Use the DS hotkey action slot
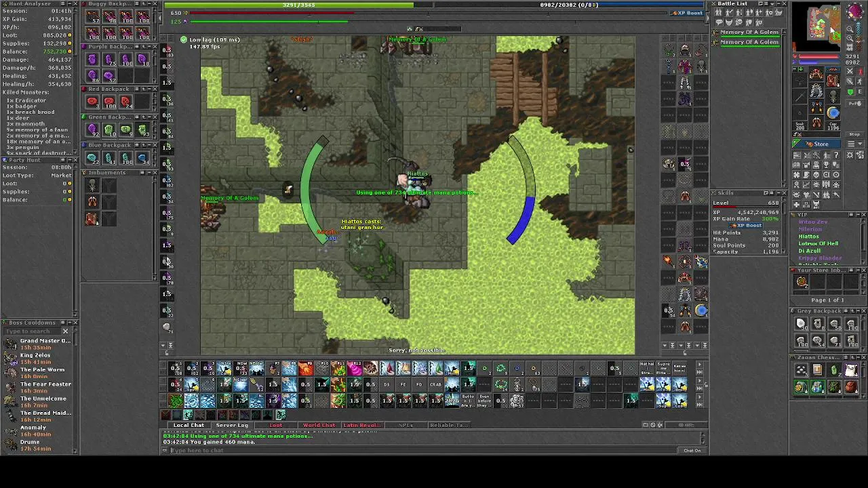 pyautogui.click(x=387, y=384)
